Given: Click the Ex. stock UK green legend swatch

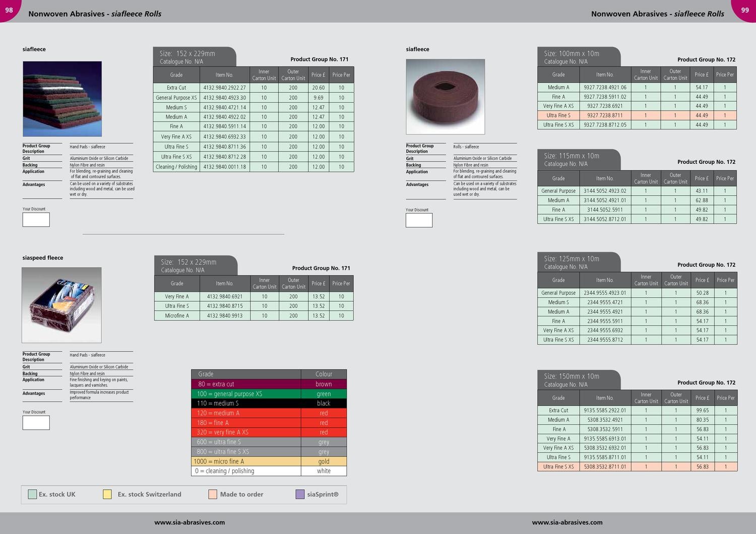Looking at the screenshot, I should tap(32, 494).
